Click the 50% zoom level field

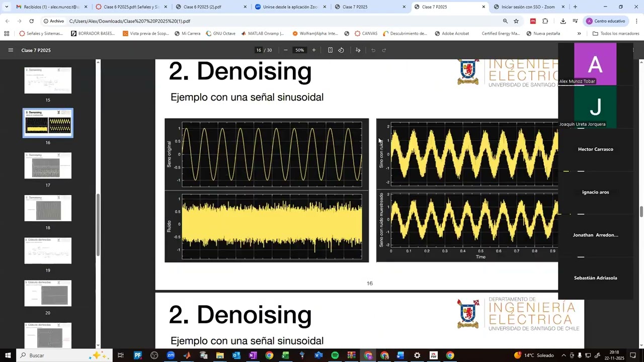(300, 50)
